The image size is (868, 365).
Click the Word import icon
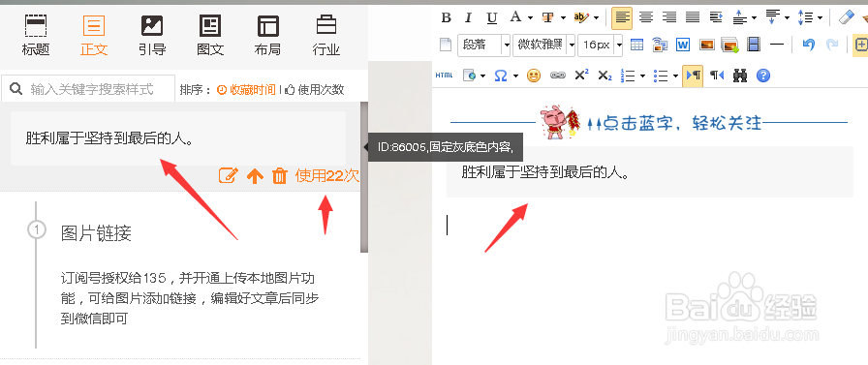coord(683,45)
